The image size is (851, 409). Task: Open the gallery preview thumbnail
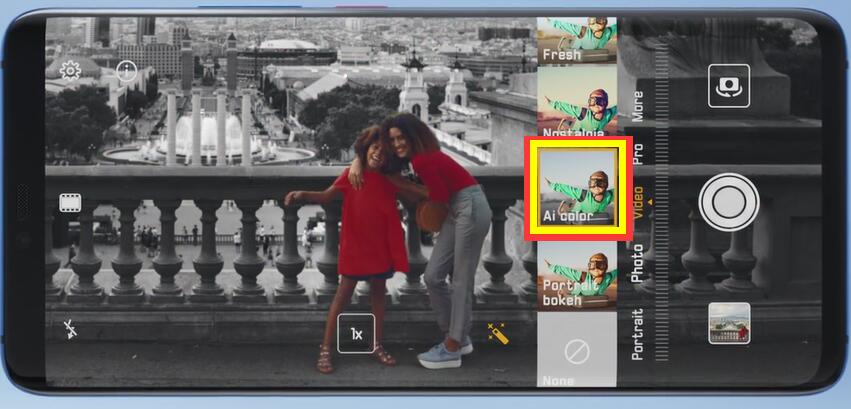(729, 323)
